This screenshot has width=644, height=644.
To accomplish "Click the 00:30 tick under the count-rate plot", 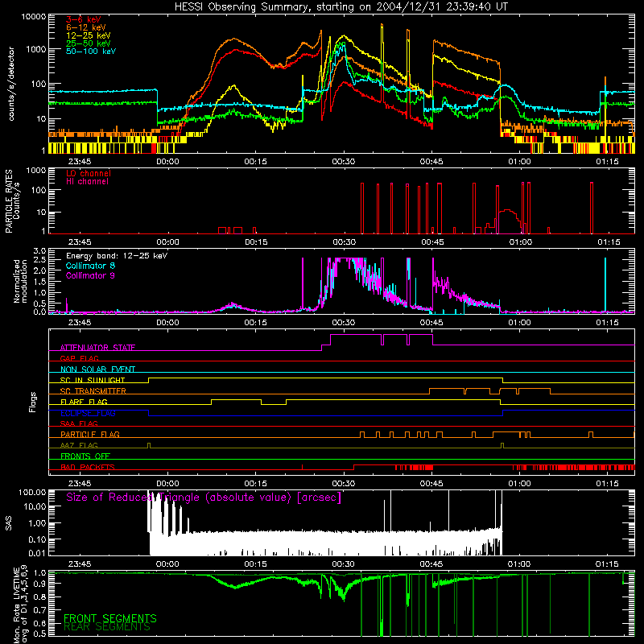I will coord(344,162).
